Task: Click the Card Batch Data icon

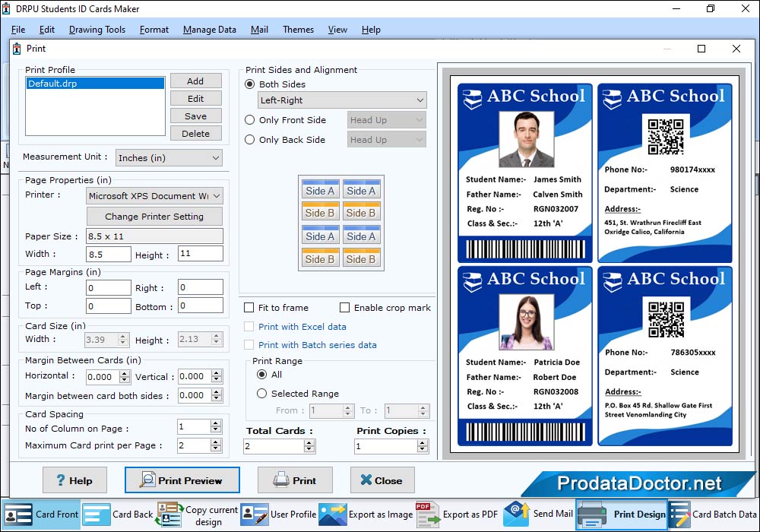Action: click(679, 515)
